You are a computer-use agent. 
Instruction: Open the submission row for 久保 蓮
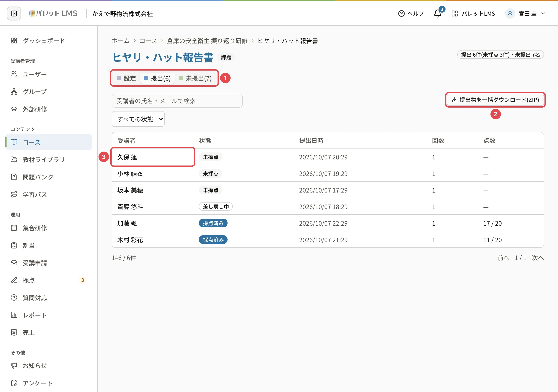point(328,157)
